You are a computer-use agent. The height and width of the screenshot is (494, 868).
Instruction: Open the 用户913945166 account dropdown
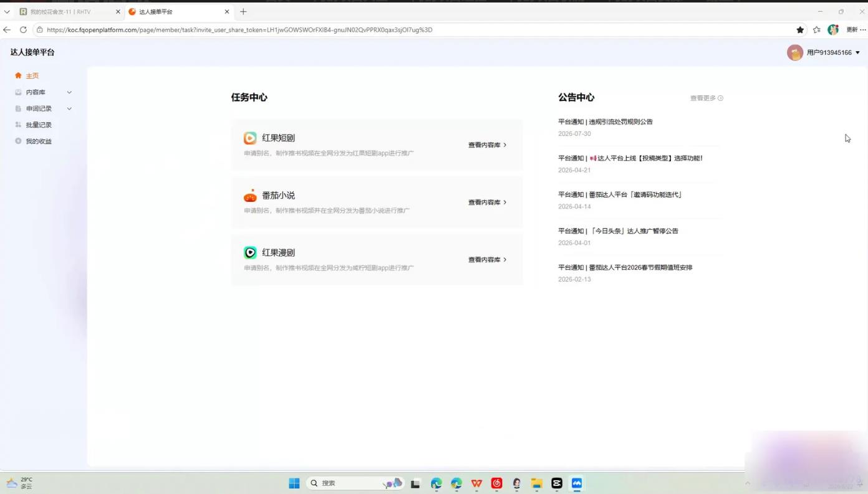tap(824, 52)
